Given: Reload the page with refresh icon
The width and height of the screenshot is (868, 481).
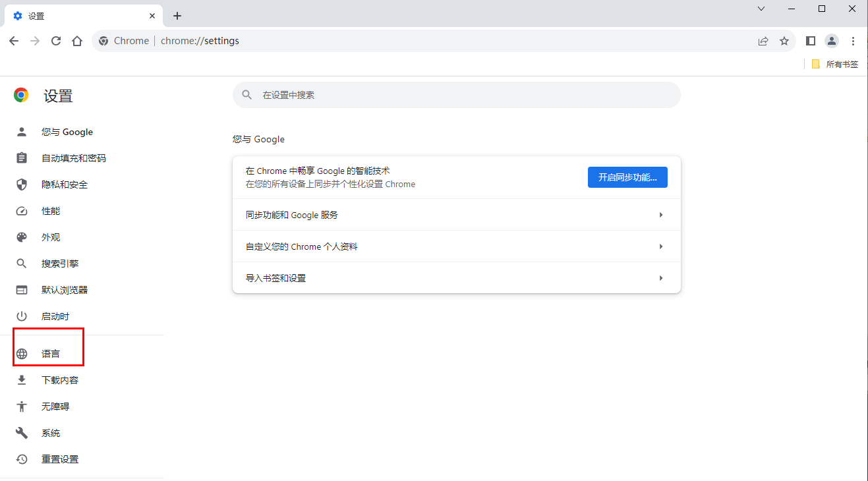Looking at the screenshot, I should [56, 41].
